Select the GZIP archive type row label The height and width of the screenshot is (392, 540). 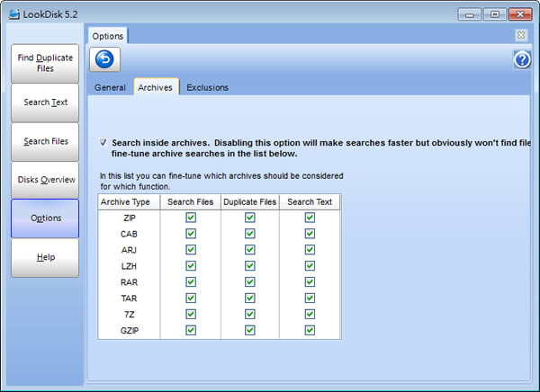click(x=129, y=331)
